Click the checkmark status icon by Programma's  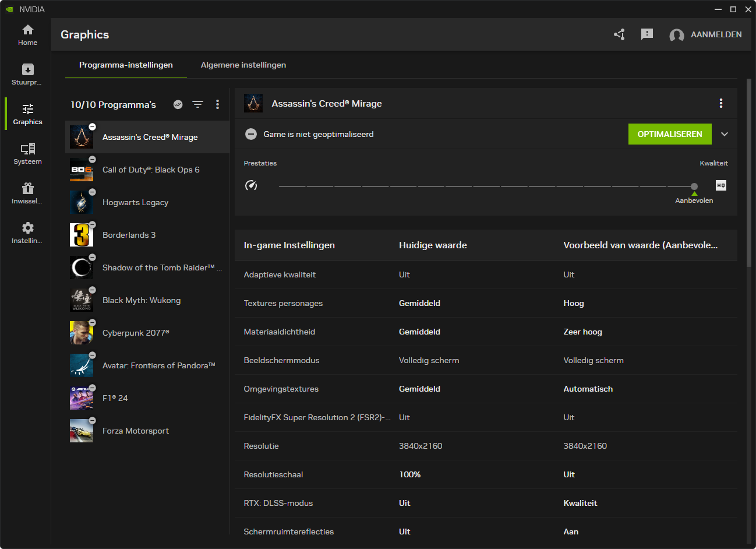pyautogui.click(x=178, y=104)
